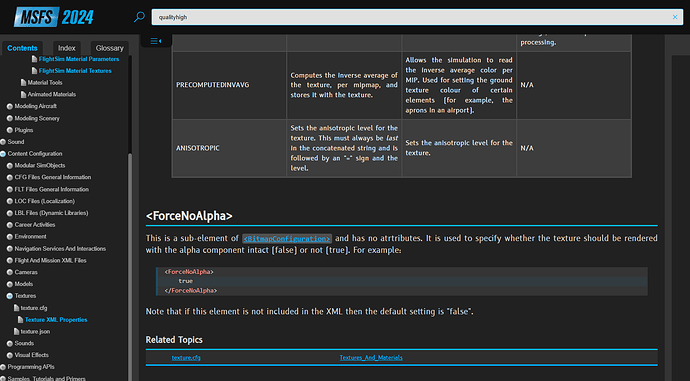Switch to the Index tab
The height and width of the screenshot is (381, 690).
[x=66, y=48]
